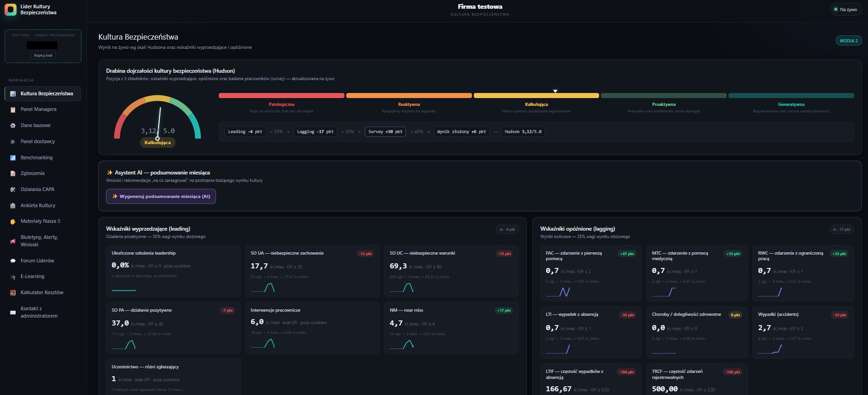Click the Interwencje pracownicze card title

pos(275,310)
